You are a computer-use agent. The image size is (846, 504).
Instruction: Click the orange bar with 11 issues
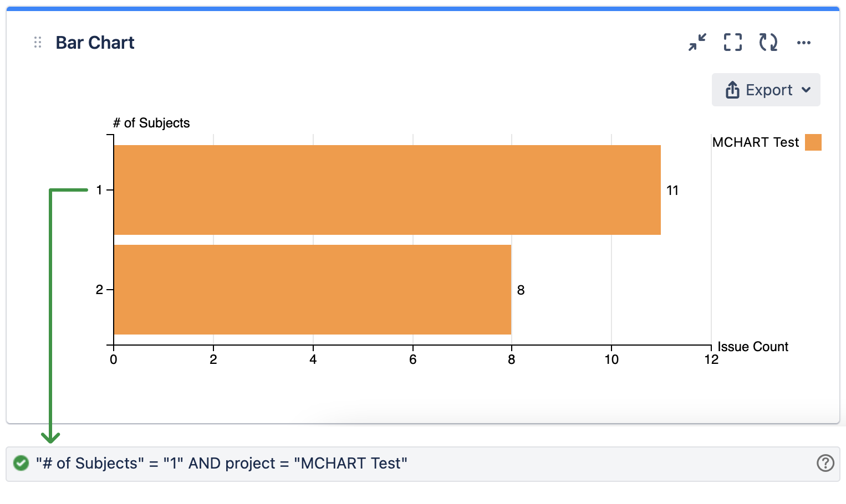pos(387,190)
